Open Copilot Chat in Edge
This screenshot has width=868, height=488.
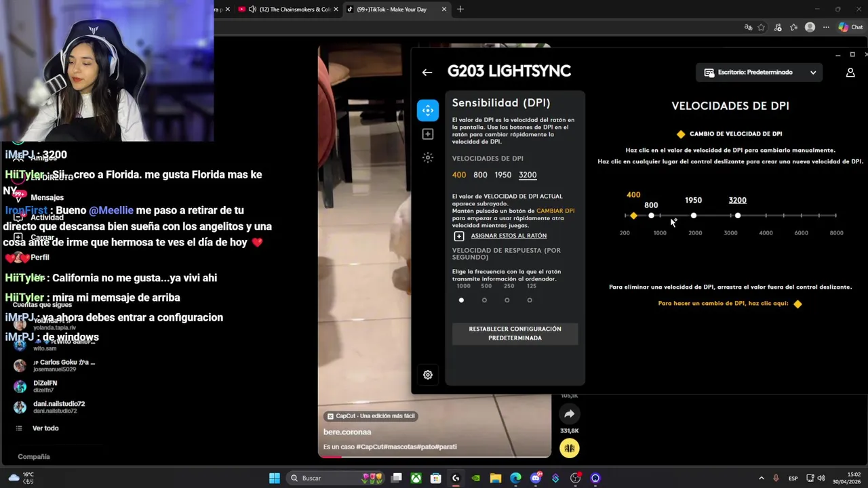click(851, 27)
